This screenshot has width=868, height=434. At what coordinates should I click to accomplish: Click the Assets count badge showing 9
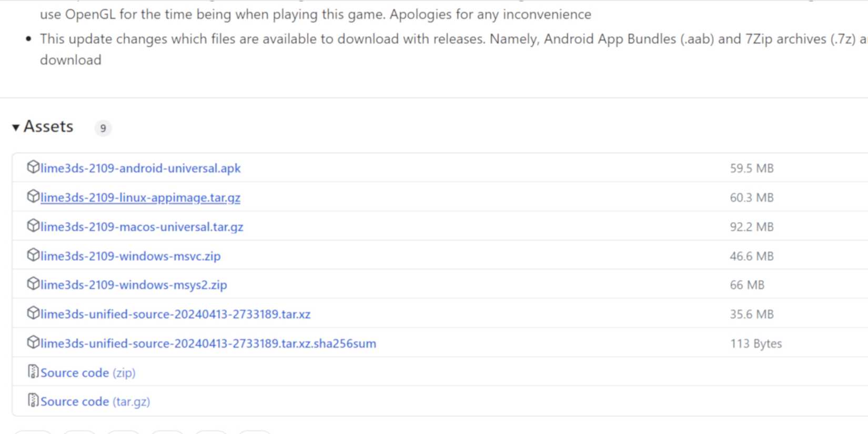[103, 128]
